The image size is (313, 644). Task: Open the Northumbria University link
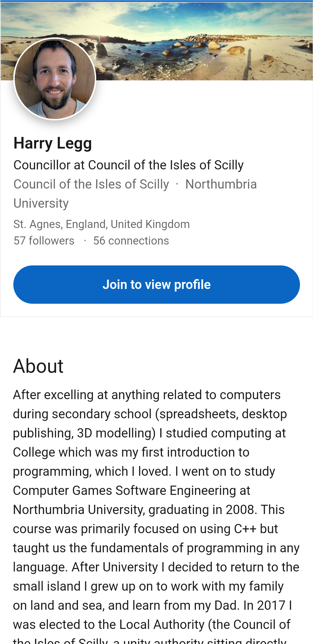(x=221, y=184)
